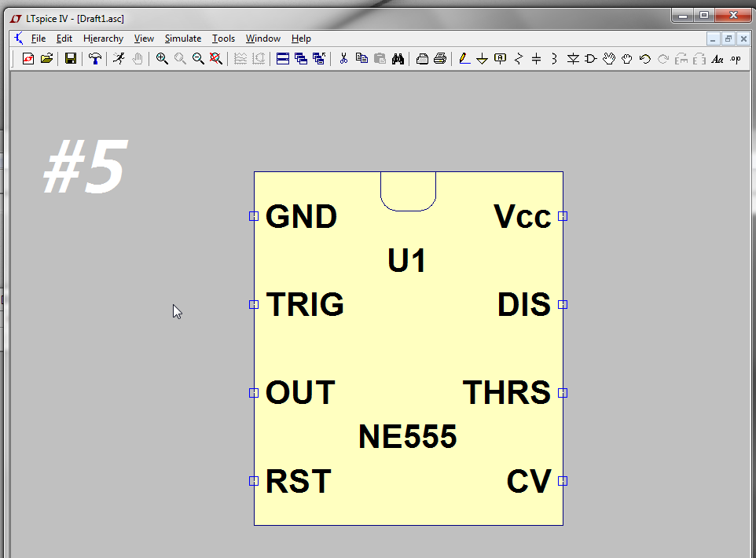Click the Rotate icon in toolbar

pos(681,59)
